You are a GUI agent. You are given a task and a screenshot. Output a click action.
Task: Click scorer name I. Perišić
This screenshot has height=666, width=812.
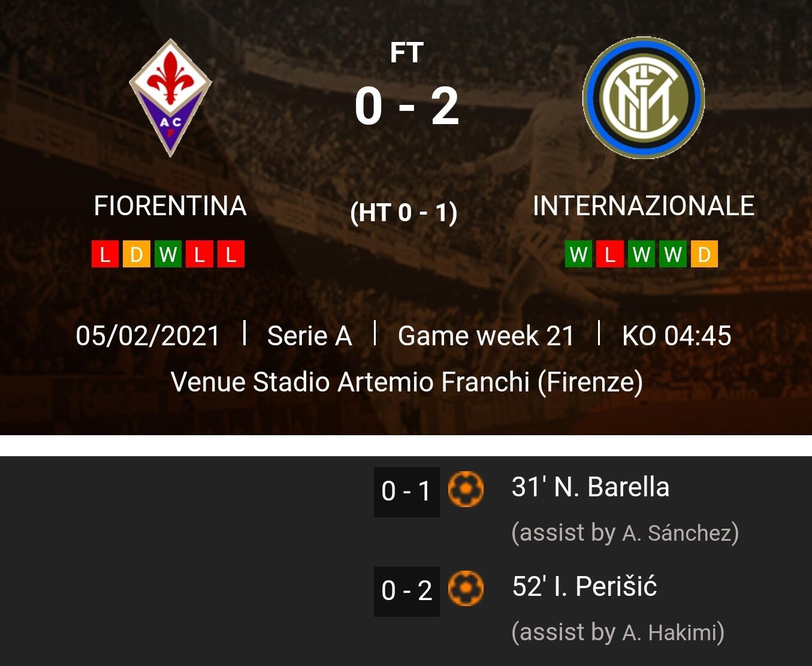(584, 587)
